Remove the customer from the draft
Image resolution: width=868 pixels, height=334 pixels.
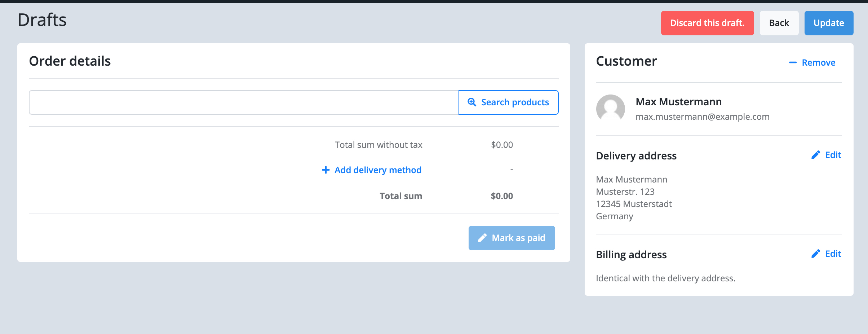(x=812, y=63)
